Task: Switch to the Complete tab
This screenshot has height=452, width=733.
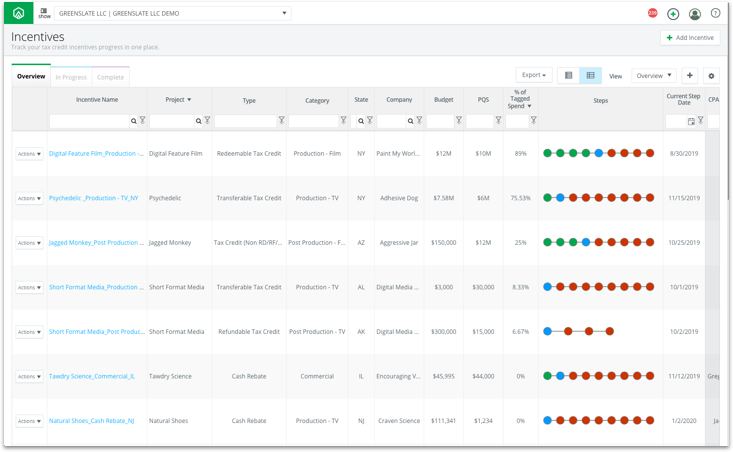Action: (110, 77)
